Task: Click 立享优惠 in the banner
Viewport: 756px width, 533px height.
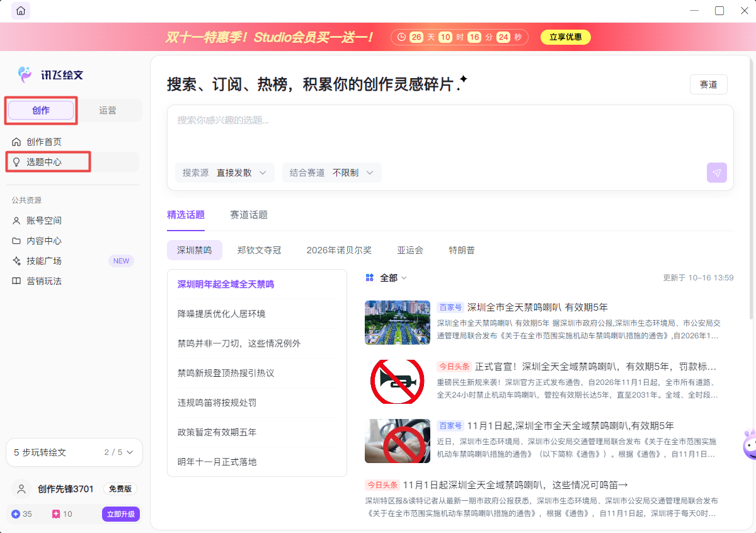Action: pos(566,37)
